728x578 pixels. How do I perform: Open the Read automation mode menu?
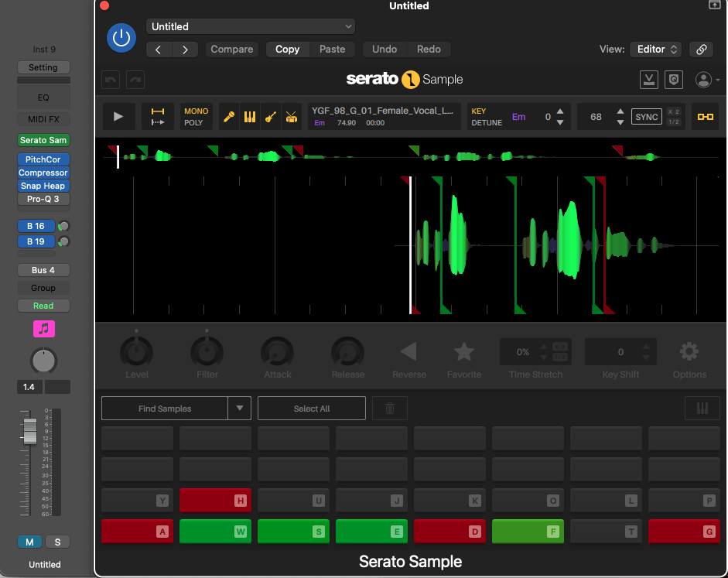[43, 306]
